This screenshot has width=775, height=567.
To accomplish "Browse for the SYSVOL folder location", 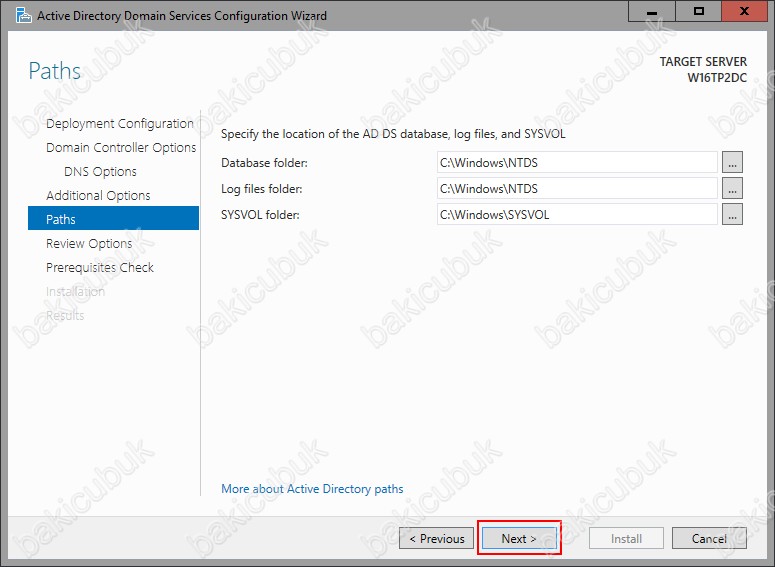I will click(x=732, y=215).
